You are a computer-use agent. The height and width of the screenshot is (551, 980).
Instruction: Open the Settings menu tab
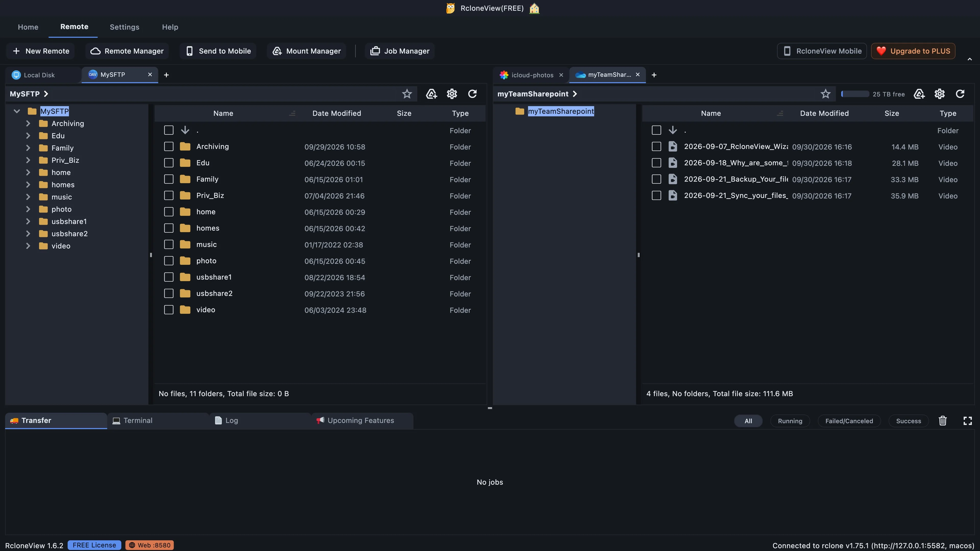click(x=124, y=27)
